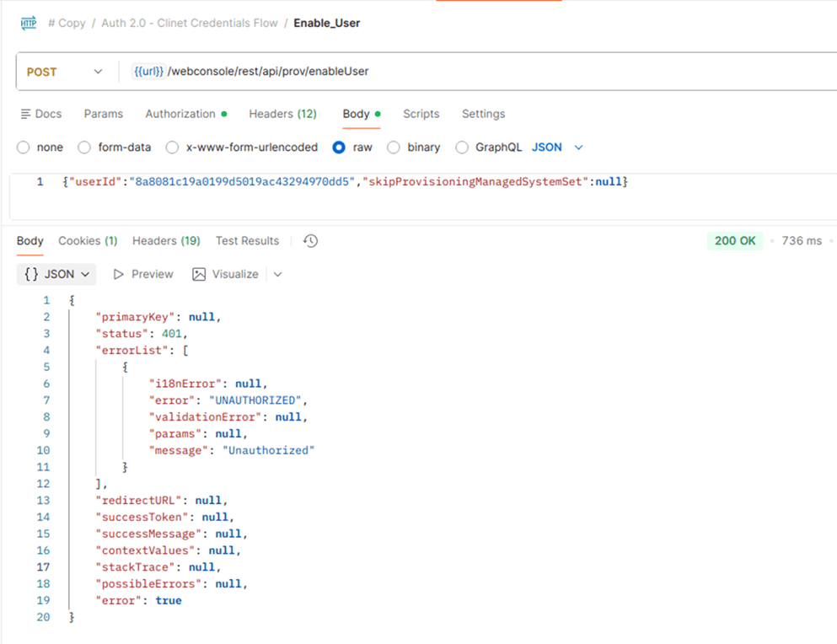
Task: Expand the chevron beside Visualize
Action: pos(278,274)
